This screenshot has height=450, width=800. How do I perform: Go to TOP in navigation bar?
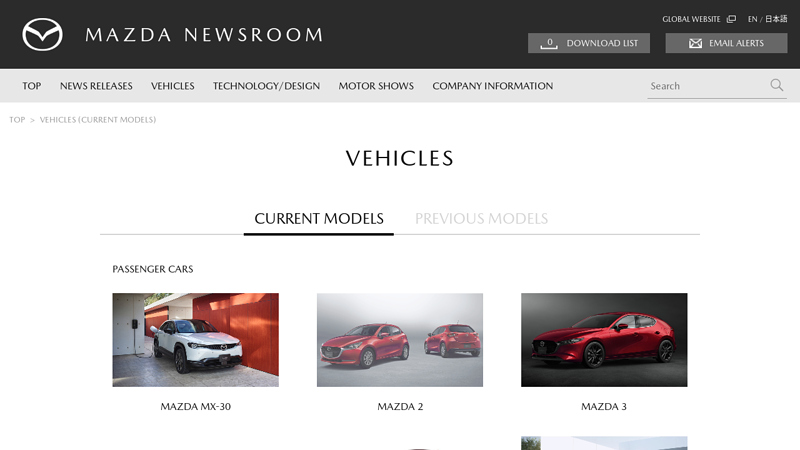click(32, 86)
